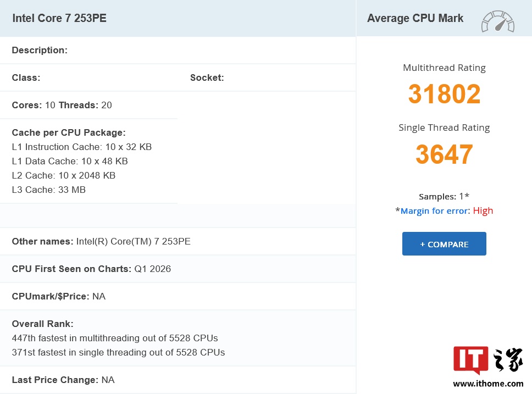The height and width of the screenshot is (394, 532).
Task: Click the Class field label
Action: tap(26, 77)
